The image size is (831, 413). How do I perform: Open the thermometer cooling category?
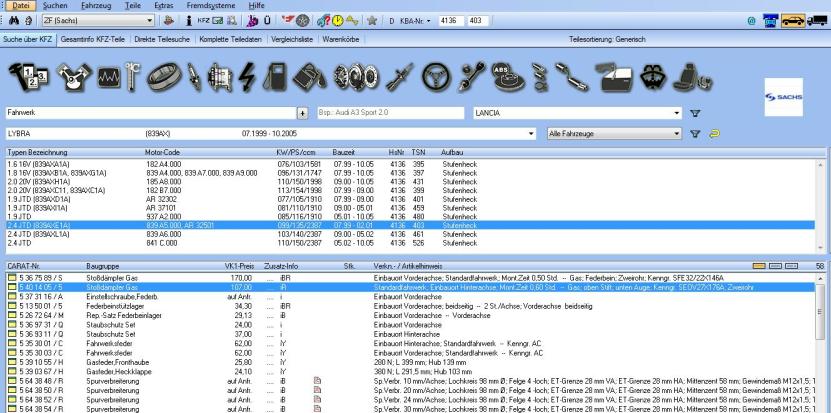pos(132,77)
